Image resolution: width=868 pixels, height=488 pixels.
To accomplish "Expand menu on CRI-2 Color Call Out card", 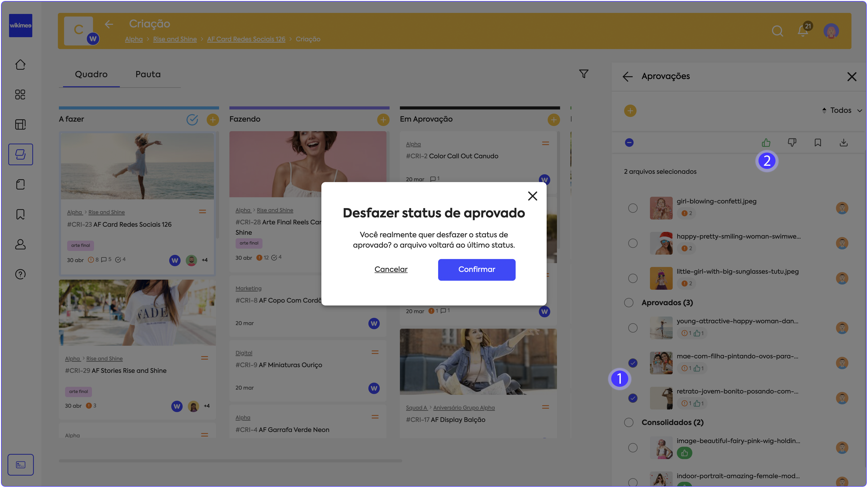I will tap(545, 144).
